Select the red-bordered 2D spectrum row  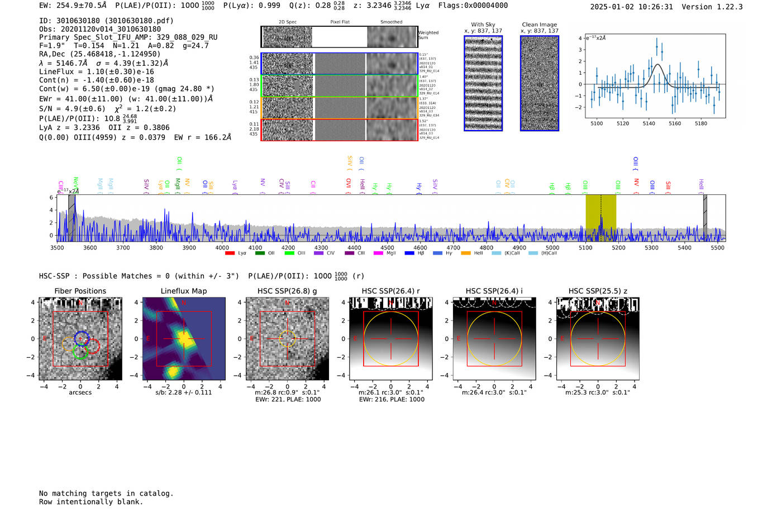[x=340, y=130]
